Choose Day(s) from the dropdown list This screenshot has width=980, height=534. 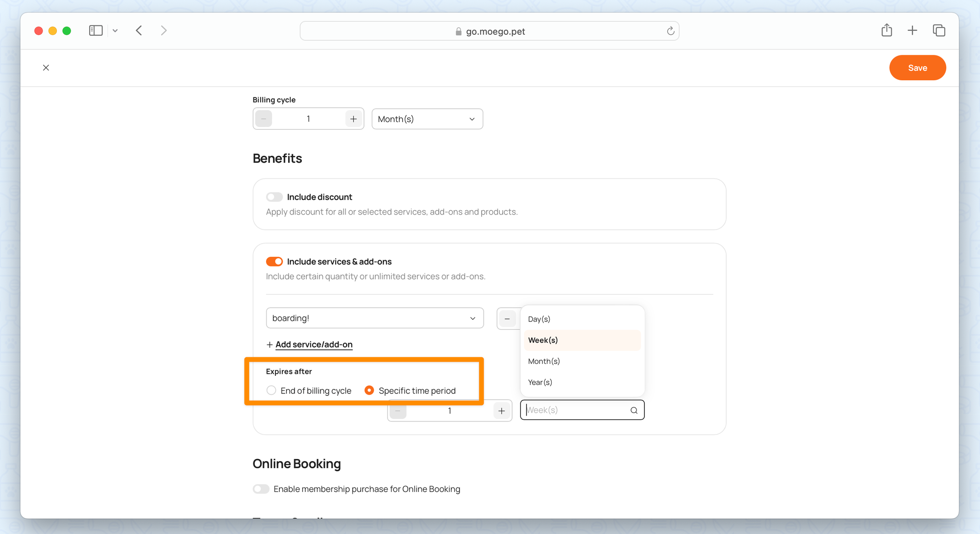539,319
